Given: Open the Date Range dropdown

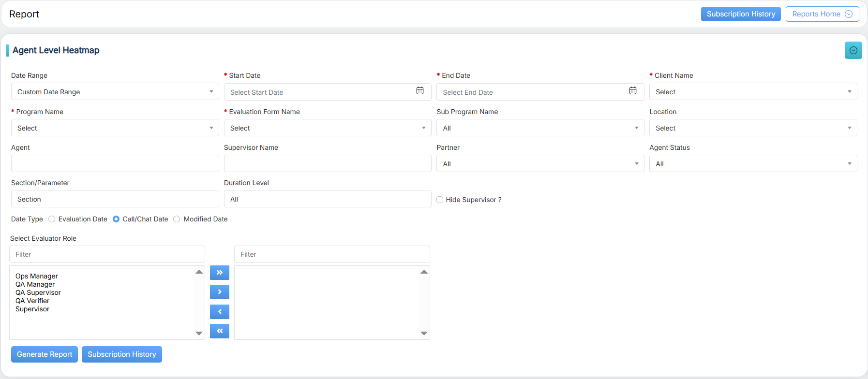Looking at the screenshot, I should [115, 92].
